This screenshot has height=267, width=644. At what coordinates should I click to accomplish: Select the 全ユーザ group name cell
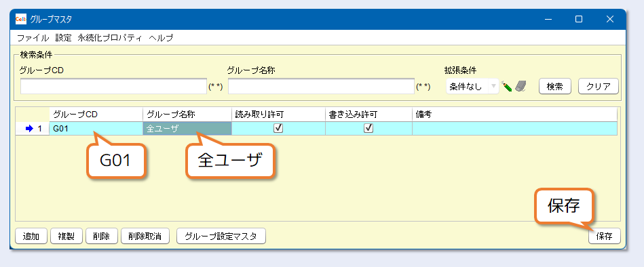coord(187,128)
